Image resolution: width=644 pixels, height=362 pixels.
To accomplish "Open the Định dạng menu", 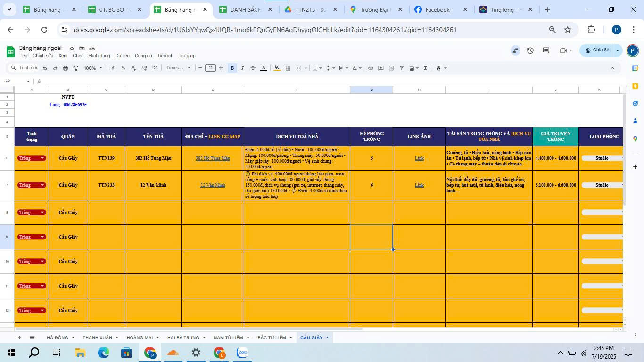I will click(99, 56).
